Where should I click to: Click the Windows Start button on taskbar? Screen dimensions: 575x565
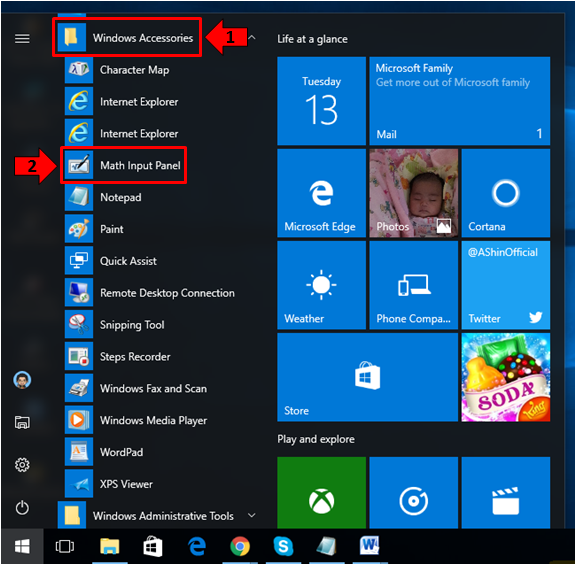[22, 546]
